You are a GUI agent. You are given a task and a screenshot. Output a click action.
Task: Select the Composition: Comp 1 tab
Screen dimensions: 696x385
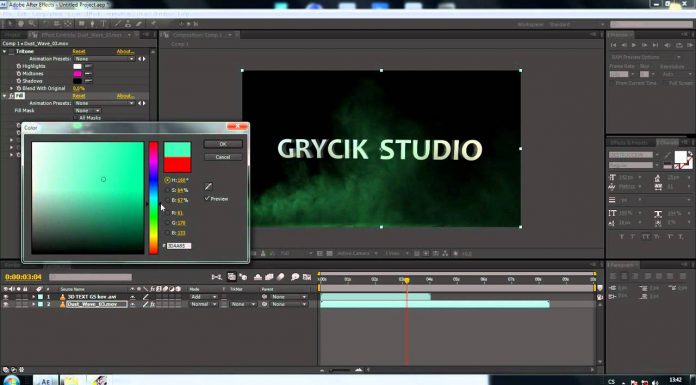197,35
